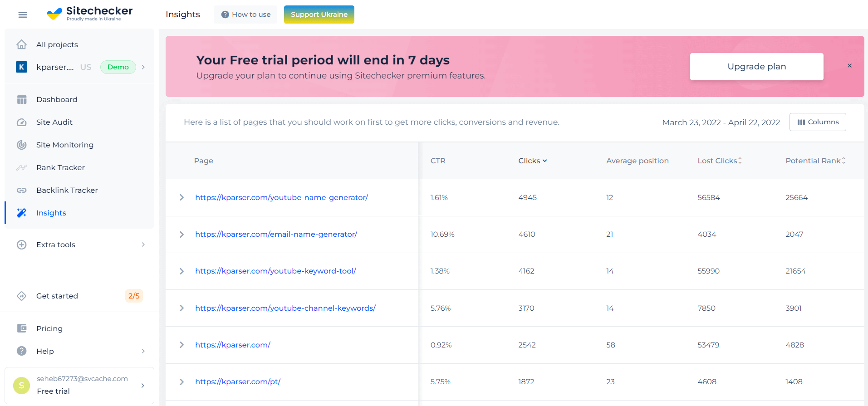
Task: Open https://kparser.com/ link
Action: pyautogui.click(x=233, y=345)
